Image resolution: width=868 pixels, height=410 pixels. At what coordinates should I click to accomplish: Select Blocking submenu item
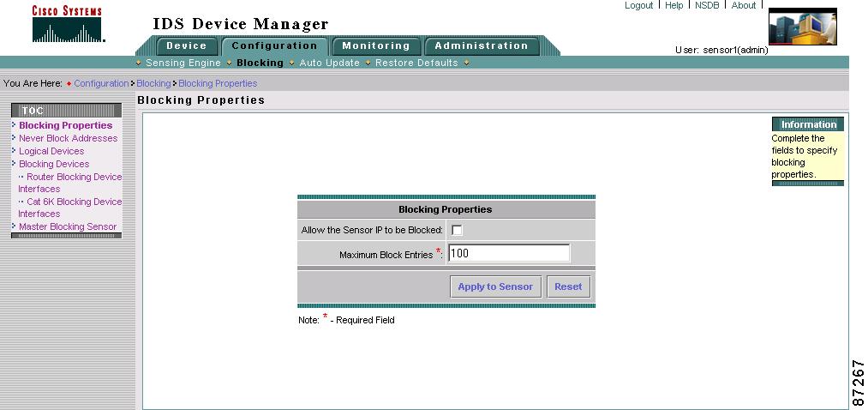pos(260,63)
